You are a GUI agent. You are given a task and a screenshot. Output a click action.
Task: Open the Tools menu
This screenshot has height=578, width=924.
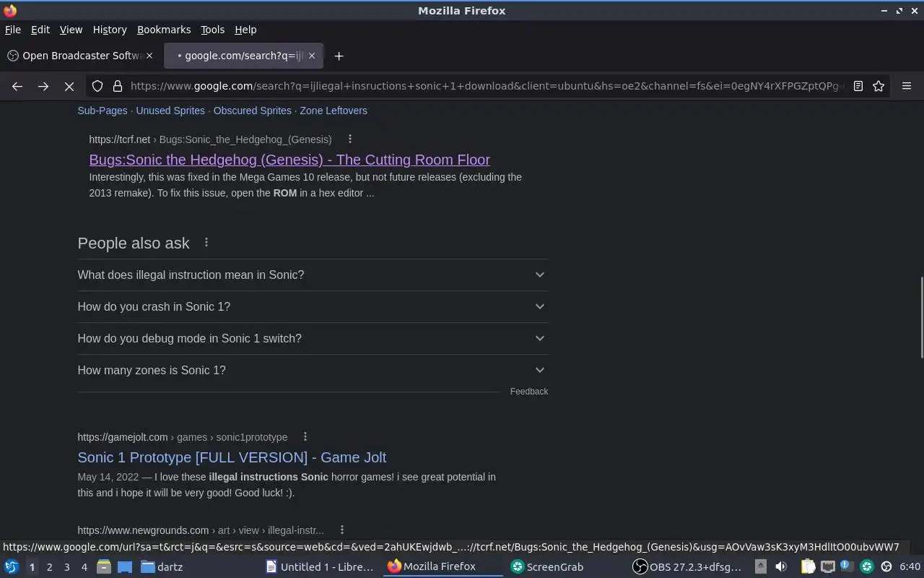212,30
